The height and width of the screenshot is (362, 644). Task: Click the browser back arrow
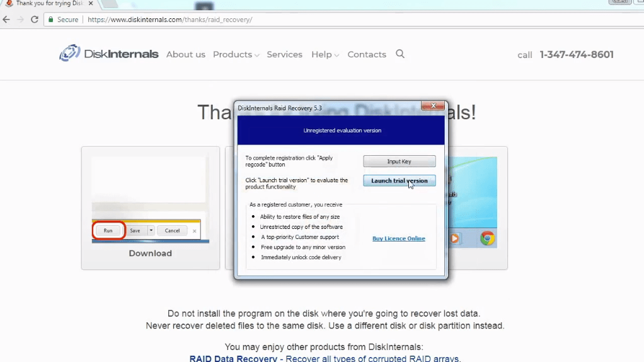(7, 20)
